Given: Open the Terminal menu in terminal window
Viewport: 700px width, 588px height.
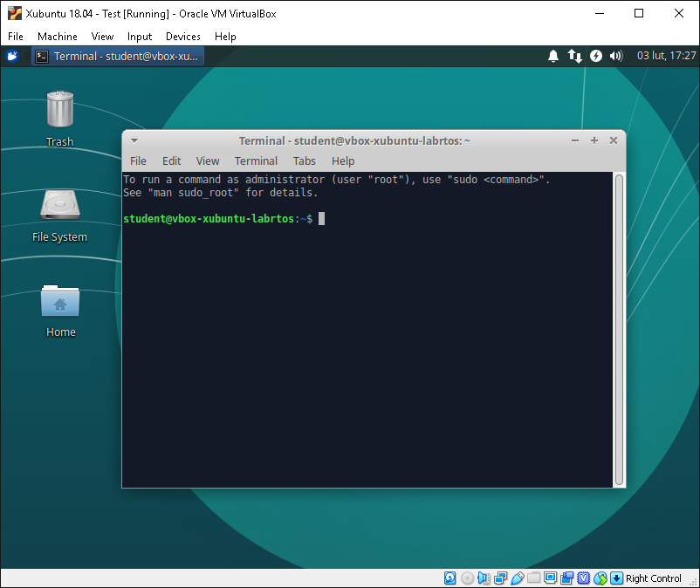Looking at the screenshot, I should [x=256, y=161].
